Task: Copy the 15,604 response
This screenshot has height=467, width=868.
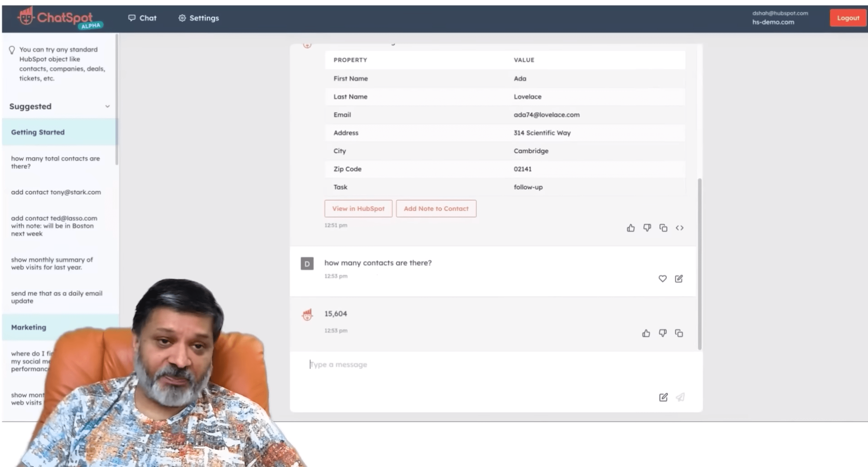Action: [x=679, y=333]
